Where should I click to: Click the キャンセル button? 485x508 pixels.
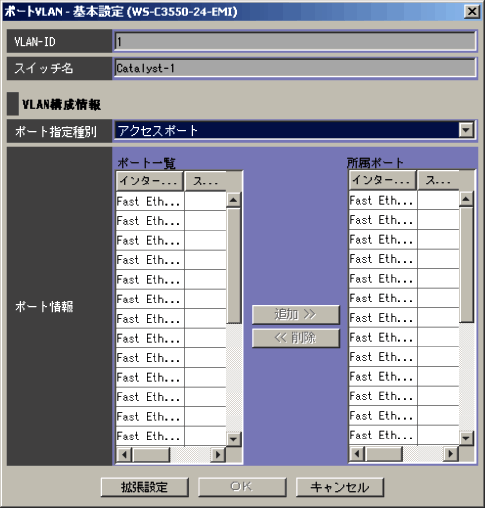(340, 487)
